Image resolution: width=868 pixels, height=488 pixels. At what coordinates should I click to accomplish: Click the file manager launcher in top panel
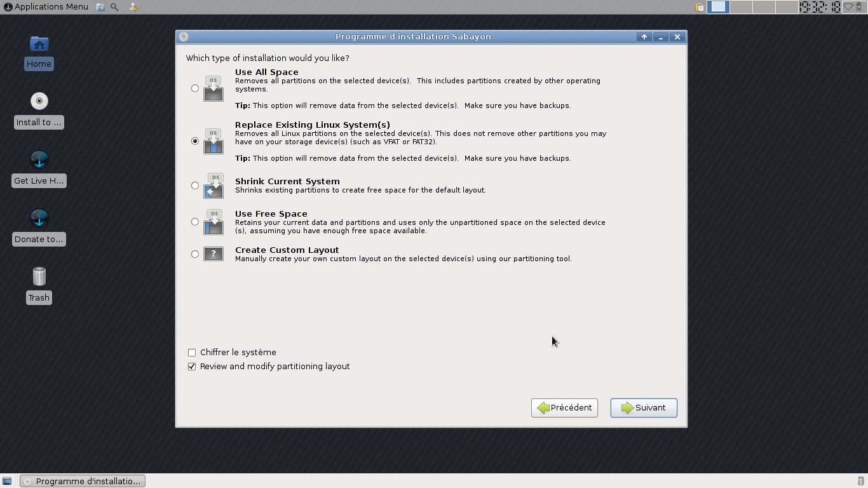click(x=100, y=7)
